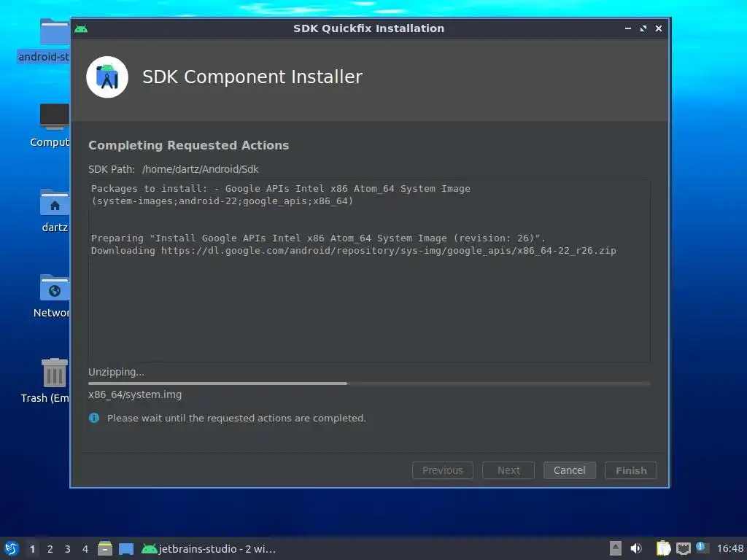This screenshot has width=747, height=560.
Task: Click the Android icon in the title bar
Action: (x=81, y=28)
